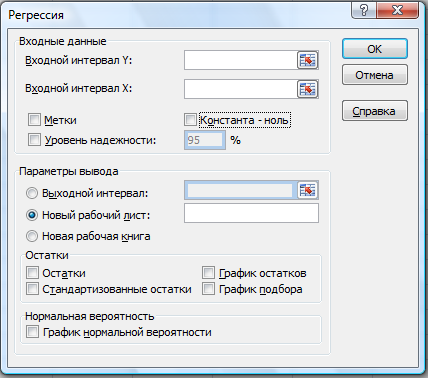
Task: Enable Уровень надежности checkbox
Action: (34, 140)
